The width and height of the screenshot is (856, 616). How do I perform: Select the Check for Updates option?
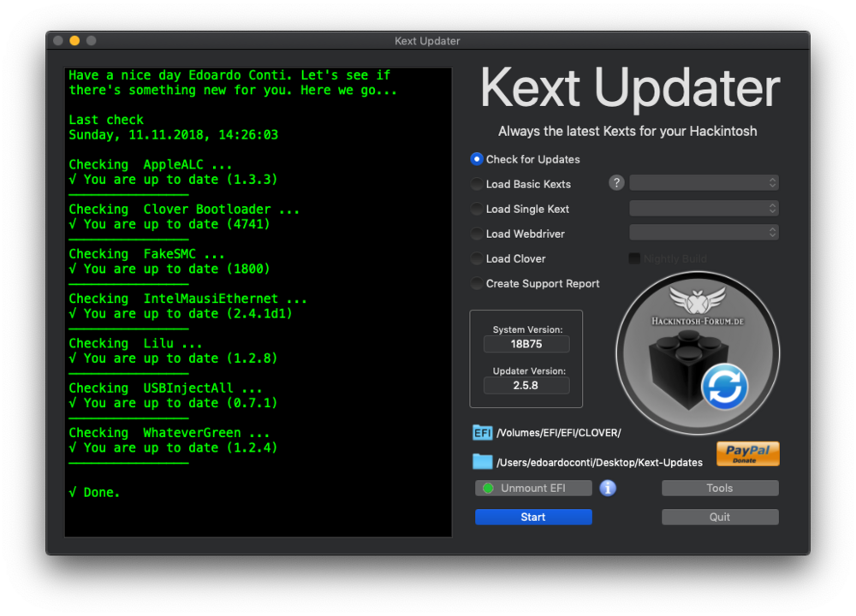tap(477, 159)
